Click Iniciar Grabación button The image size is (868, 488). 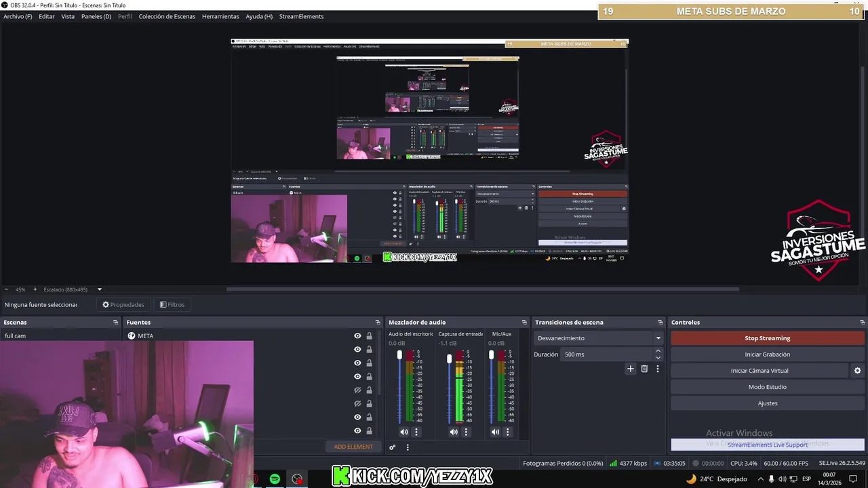point(767,354)
